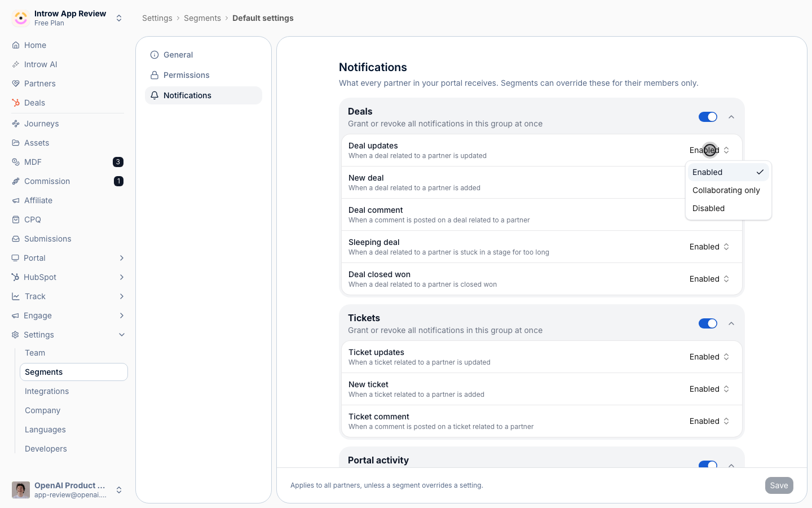Go to Settings breadcrumb link
Screen dimensions: 812x508
157,18
